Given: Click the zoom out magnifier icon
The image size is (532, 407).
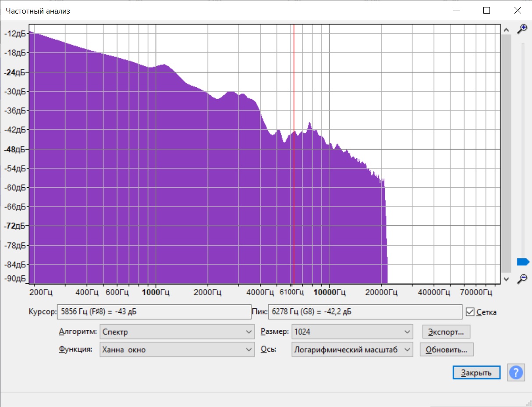Looking at the screenshot, I should pos(522,278).
